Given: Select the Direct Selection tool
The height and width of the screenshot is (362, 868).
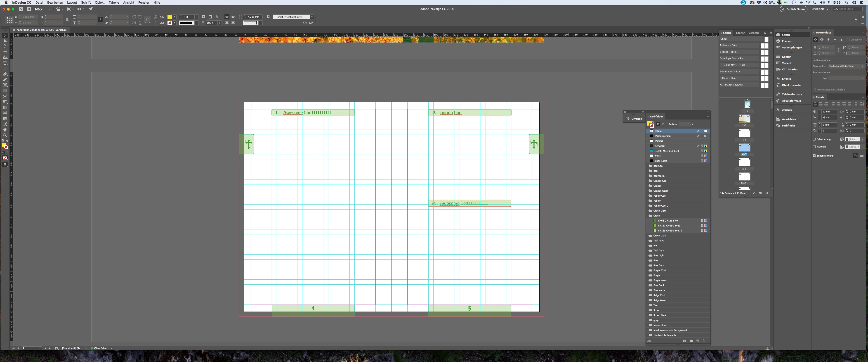Looking at the screenshot, I should coord(5,41).
